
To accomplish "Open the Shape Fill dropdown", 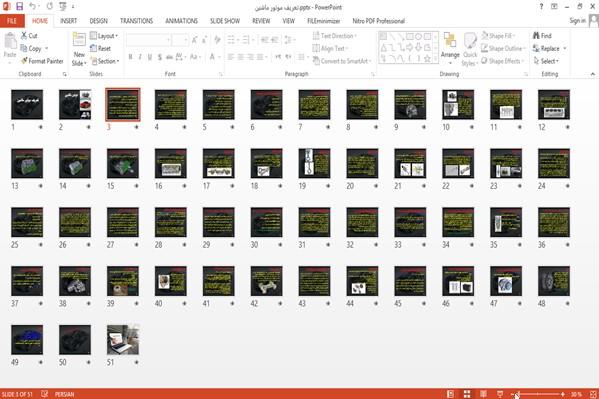I will (497, 36).
